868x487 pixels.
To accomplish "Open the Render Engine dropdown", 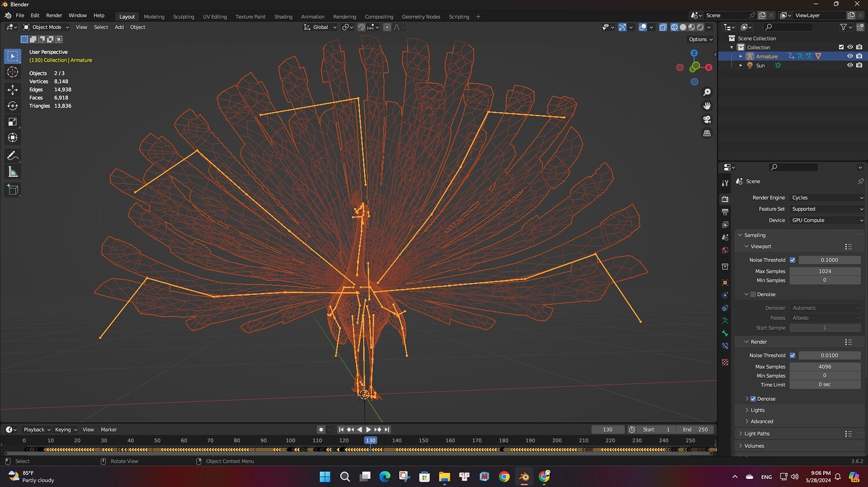I will pyautogui.click(x=826, y=198).
